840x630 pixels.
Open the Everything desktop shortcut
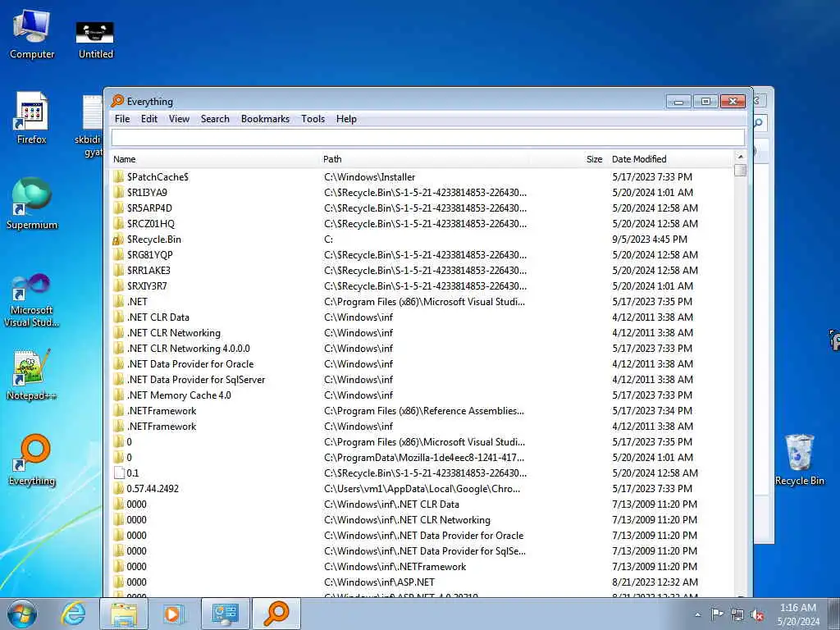(x=32, y=459)
